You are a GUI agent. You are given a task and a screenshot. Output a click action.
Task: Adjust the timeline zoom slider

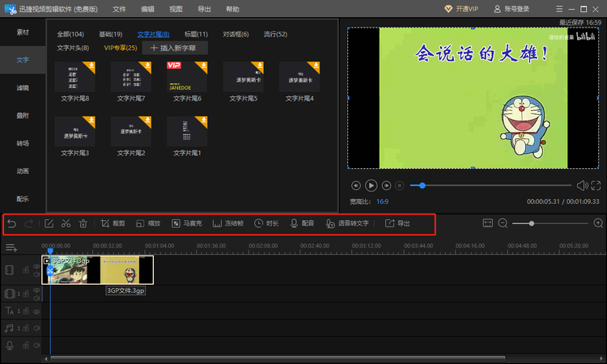(x=532, y=223)
